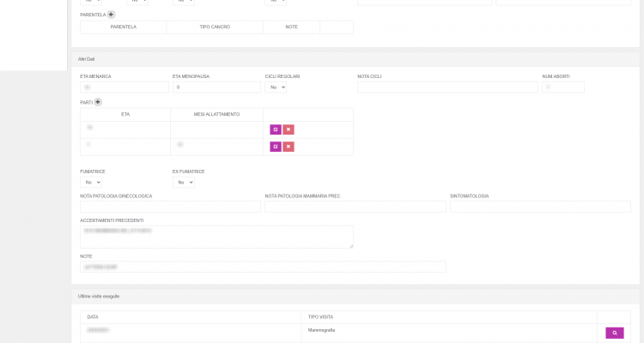Viewport: 644px width, 343px height.
Task: Edit the first Parti row
Action: click(x=276, y=129)
